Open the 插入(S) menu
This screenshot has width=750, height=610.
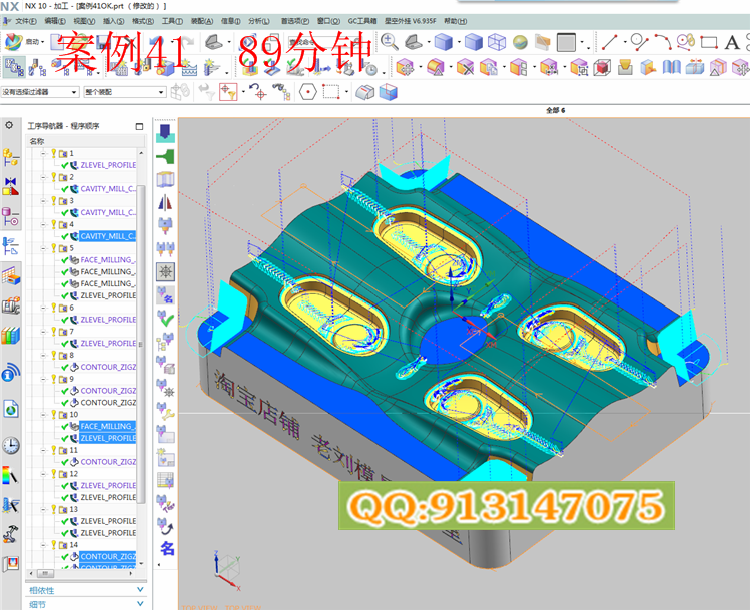pos(113,21)
